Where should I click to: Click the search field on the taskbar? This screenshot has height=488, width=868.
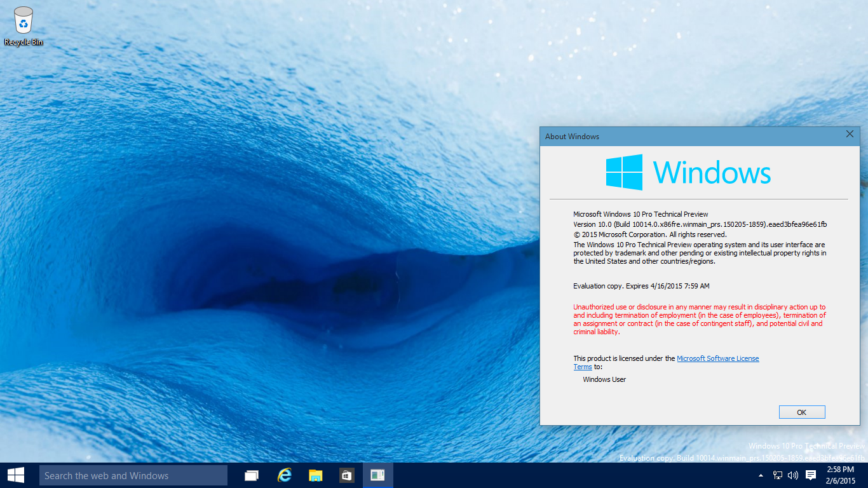(x=133, y=475)
